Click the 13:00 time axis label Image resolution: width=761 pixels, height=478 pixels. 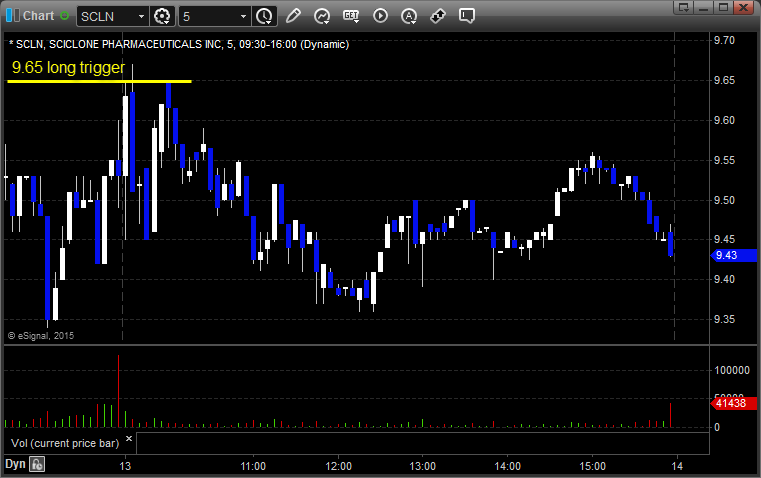[x=423, y=466]
